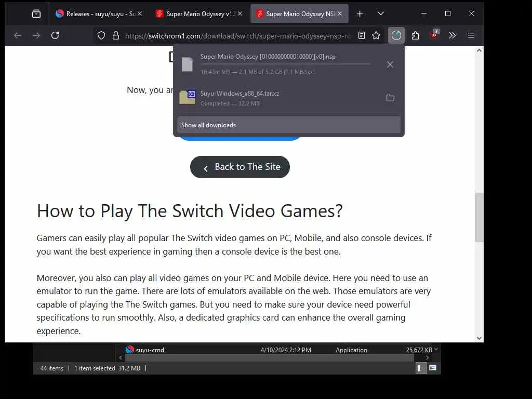Toggle the downloads panel button
Image resolution: width=532 pixels, height=399 pixels.
pyautogui.click(x=396, y=35)
